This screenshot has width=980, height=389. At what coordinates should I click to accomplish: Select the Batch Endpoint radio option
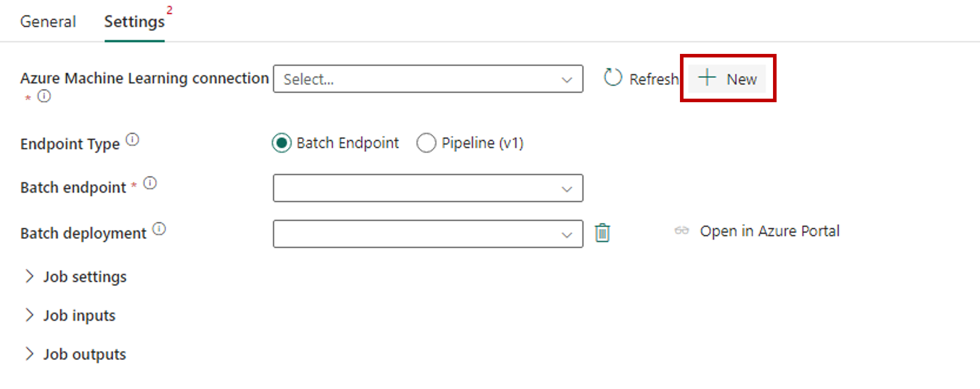(x=281, y=143)
